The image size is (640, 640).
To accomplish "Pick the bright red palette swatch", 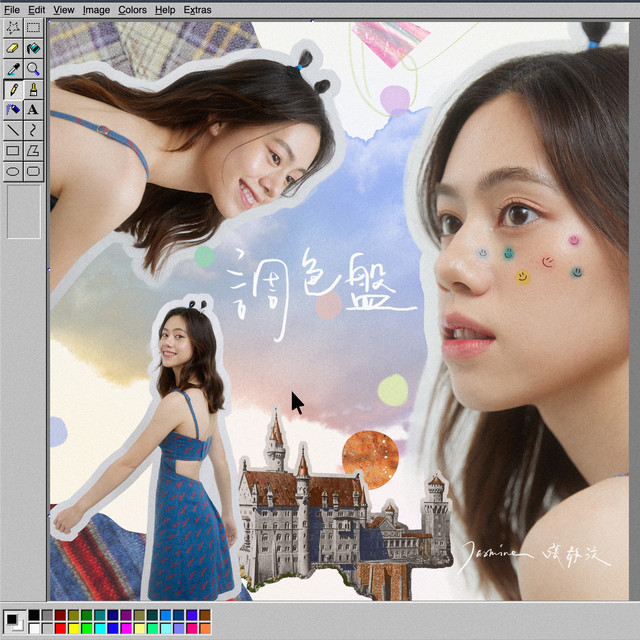I will point(61,628).
